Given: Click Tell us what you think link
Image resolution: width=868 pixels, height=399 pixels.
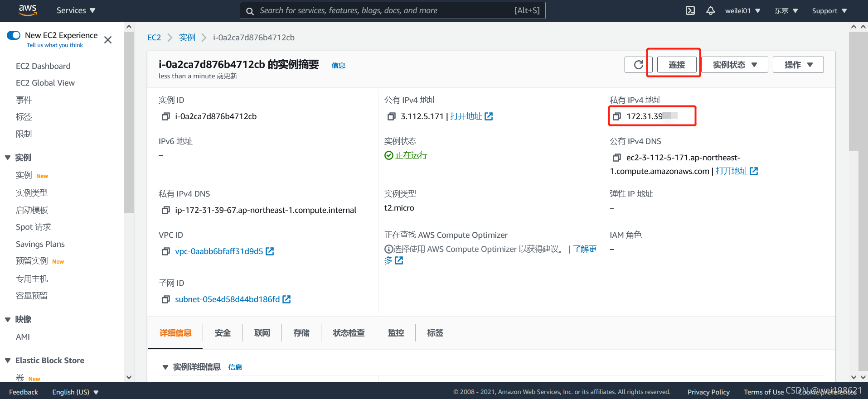Looking at the screenshot, I should point(55,45).
